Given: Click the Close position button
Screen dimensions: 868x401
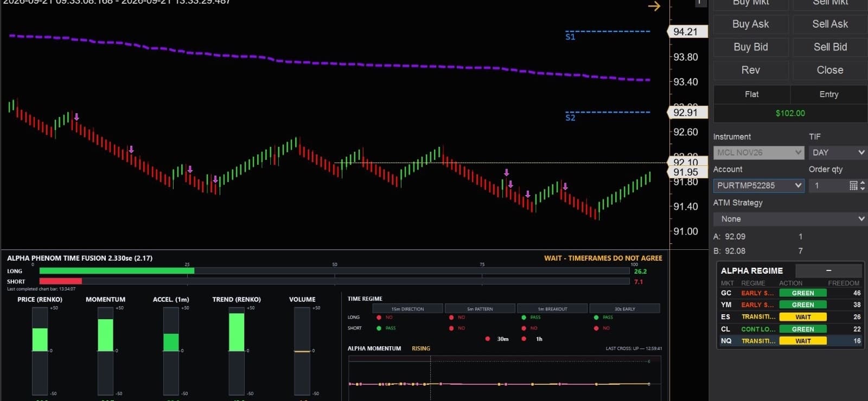Looking at the screenshot, I should pyautogui.click(x=830, y=70).
